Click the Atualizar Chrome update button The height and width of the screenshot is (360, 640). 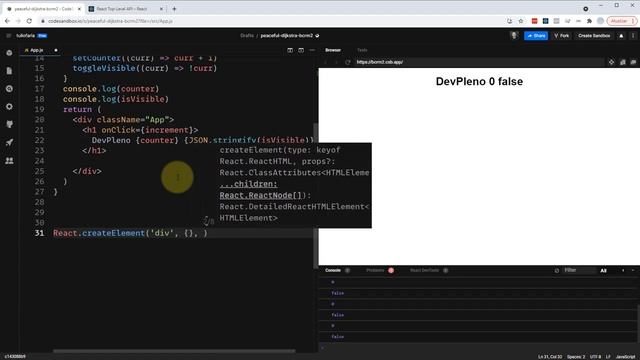pos(622,21)
